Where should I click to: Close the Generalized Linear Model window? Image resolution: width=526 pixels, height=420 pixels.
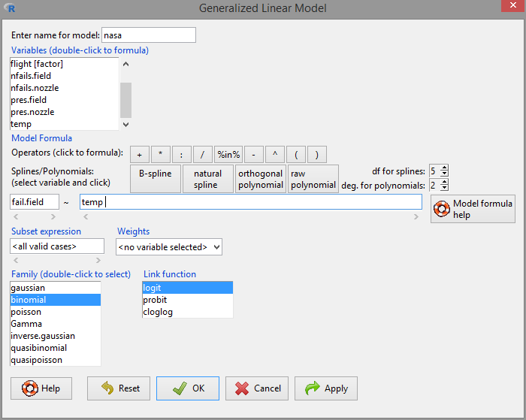pyautogui.click(x=513, y=6)
